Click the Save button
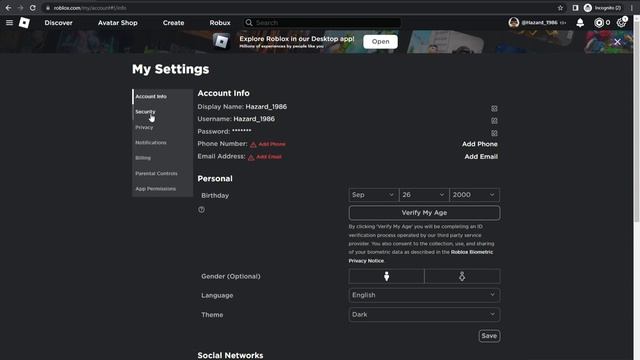Image resolution: width=640 pixels, height=360 pixels. click(x=489, y=336)
